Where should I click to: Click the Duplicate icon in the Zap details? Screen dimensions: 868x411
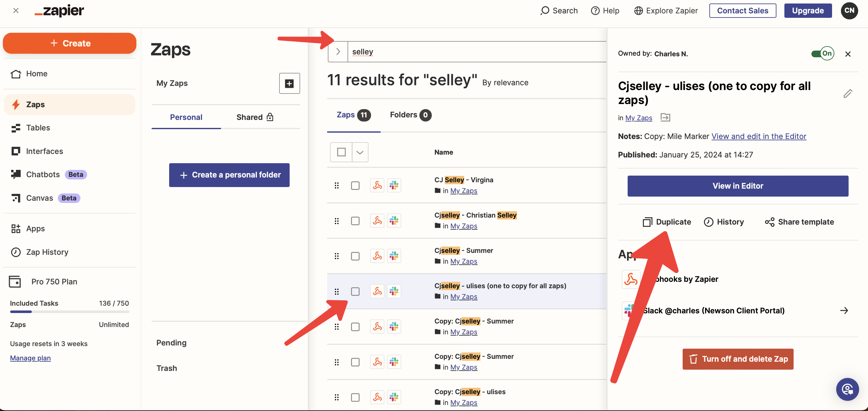tap(647, 222)
